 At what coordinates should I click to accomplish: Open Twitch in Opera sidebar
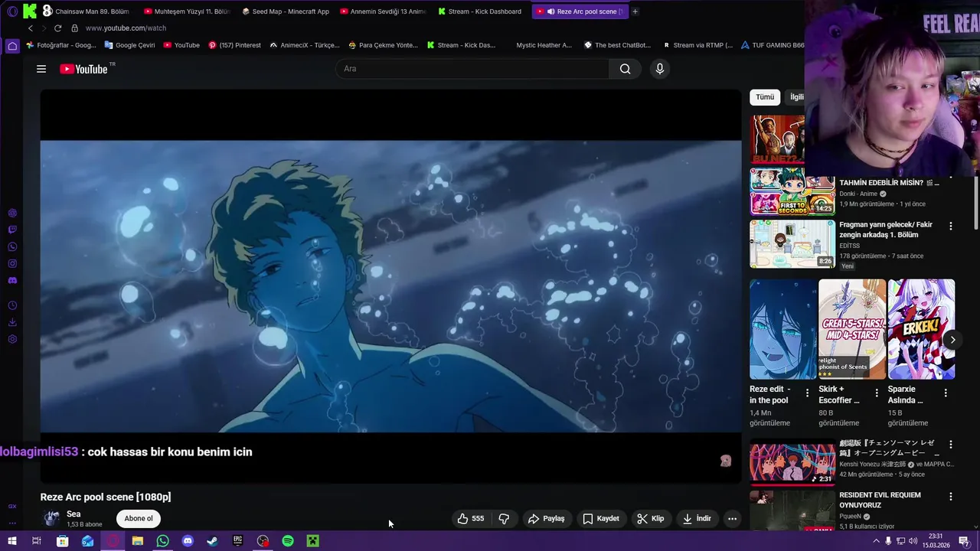click(12, 230)
